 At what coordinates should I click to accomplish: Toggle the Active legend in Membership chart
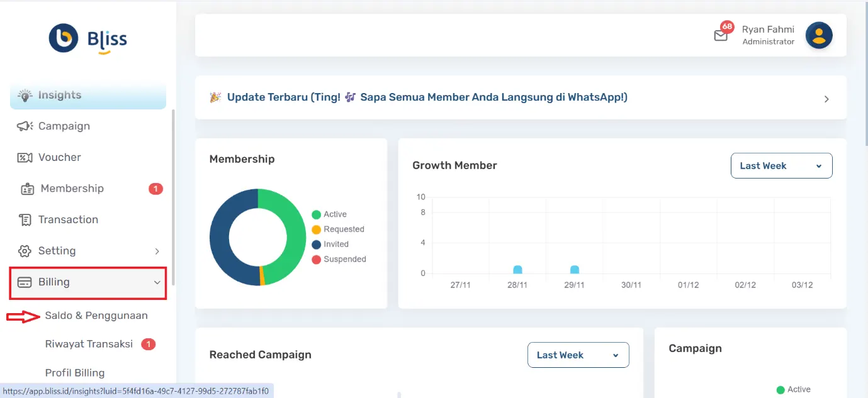(329, 214)
